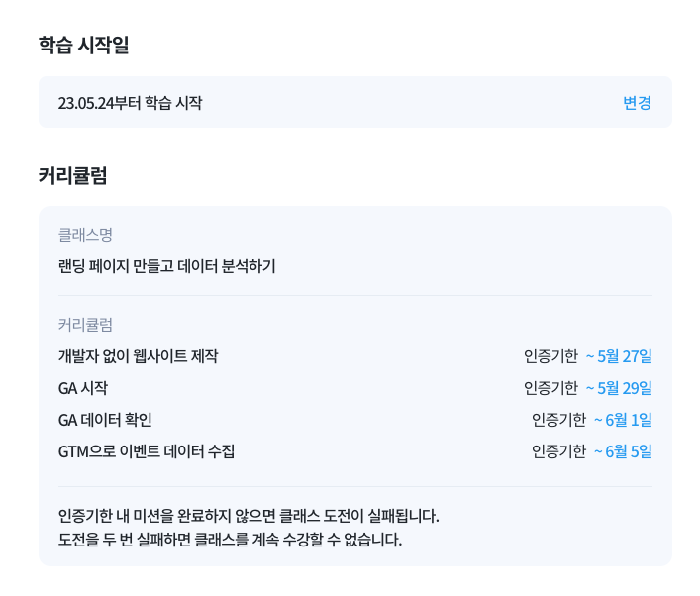Click the 변경 link to change start date
Image resolution: width=700 pixels, height=596 pixels.
click(637, 103)
